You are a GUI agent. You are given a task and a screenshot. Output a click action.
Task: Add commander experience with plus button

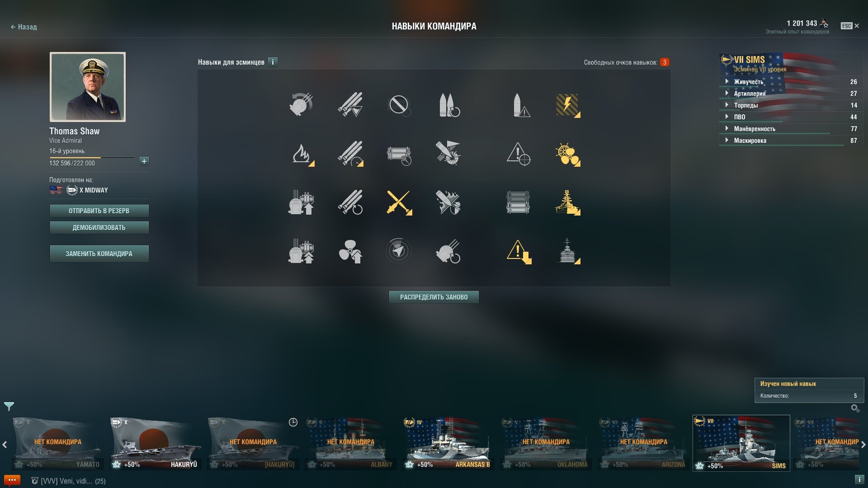tap(144, 161)
